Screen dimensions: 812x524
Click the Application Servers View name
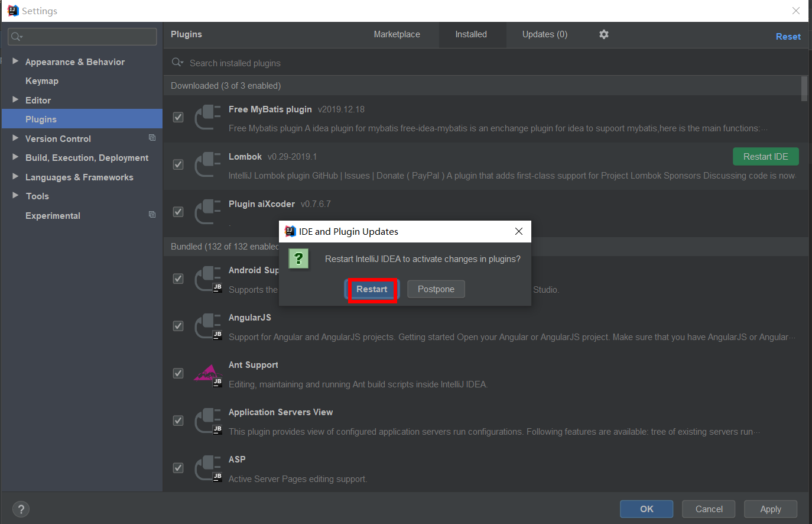(281, 412)
